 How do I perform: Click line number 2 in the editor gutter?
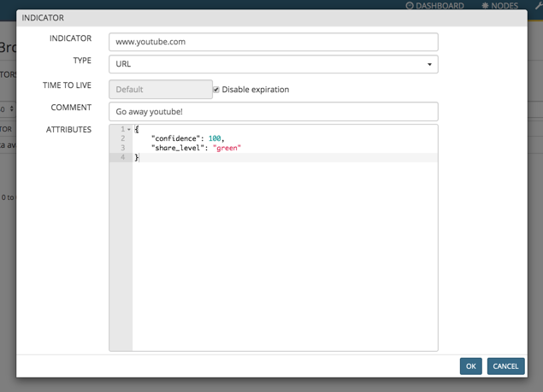pos(123,138)
